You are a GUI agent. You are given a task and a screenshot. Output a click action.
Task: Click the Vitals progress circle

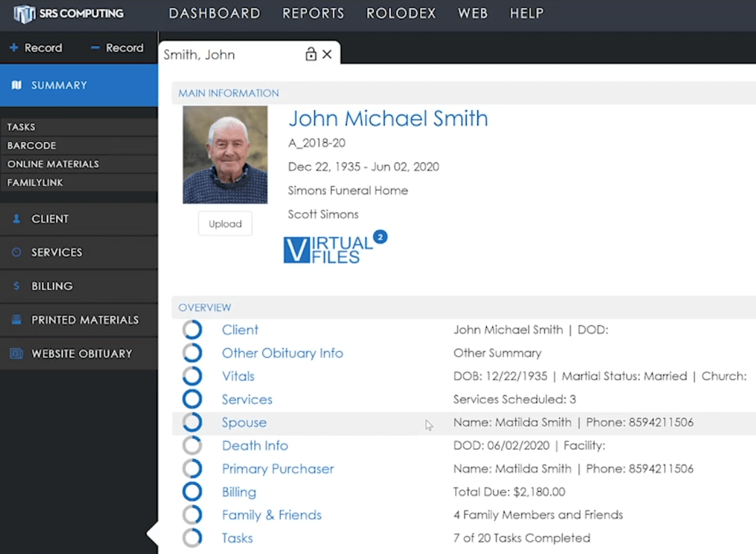point(192,376)
